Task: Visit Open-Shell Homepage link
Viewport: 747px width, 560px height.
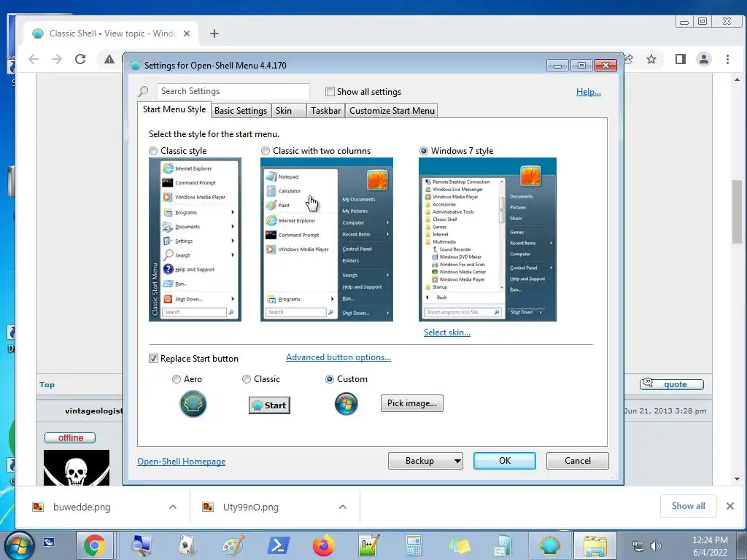Action: coord(182,462)
